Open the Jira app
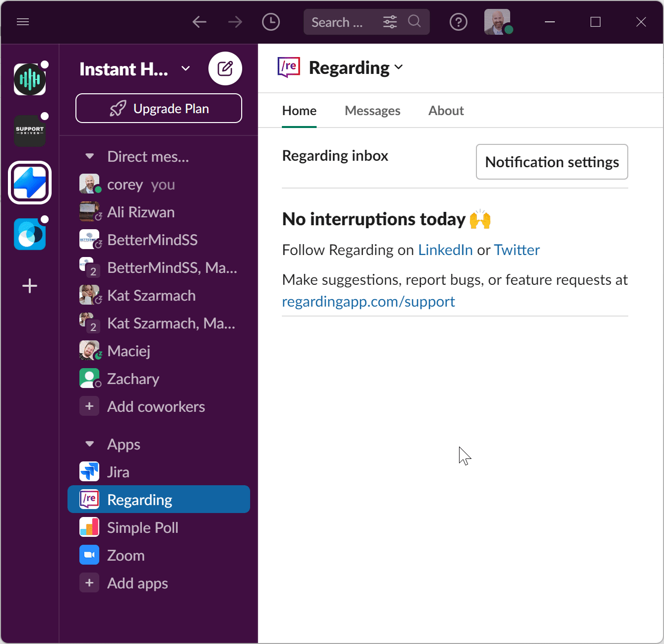 point(159,472)
